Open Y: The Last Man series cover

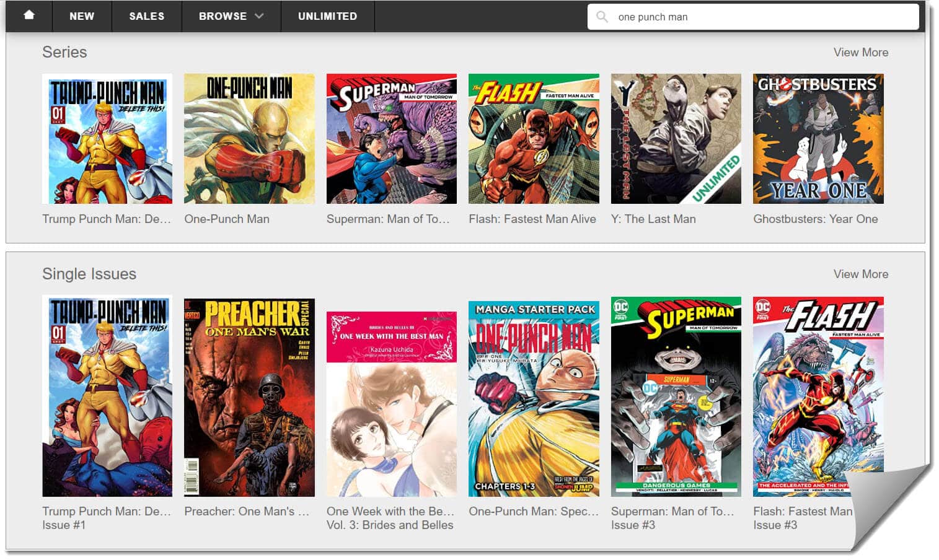(676, 139)
